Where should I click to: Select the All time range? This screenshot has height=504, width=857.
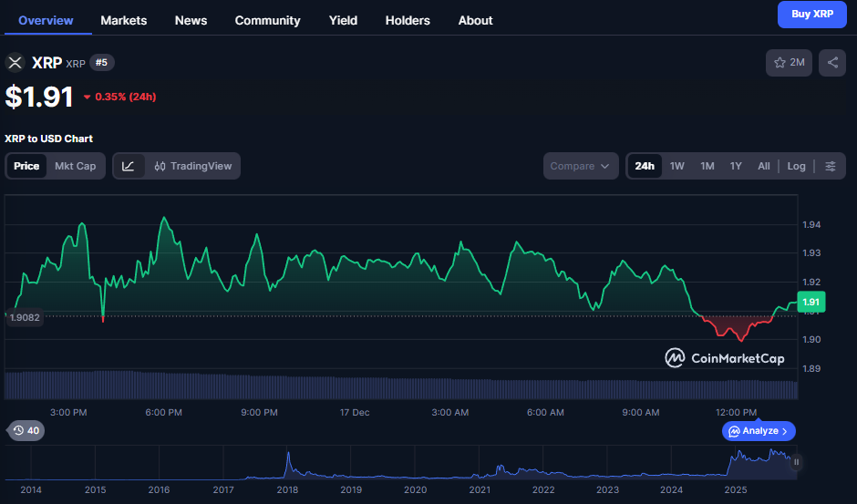click(x=763, y=166)
